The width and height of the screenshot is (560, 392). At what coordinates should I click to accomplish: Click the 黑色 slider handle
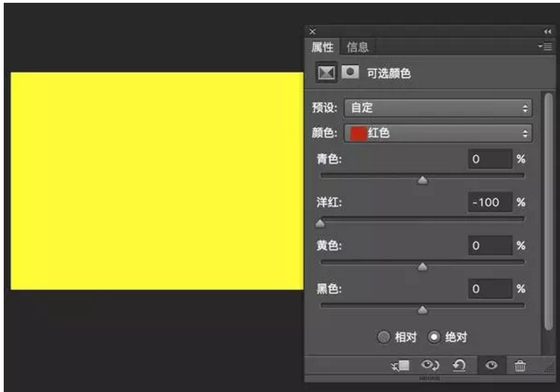click(x=423, y=310)
